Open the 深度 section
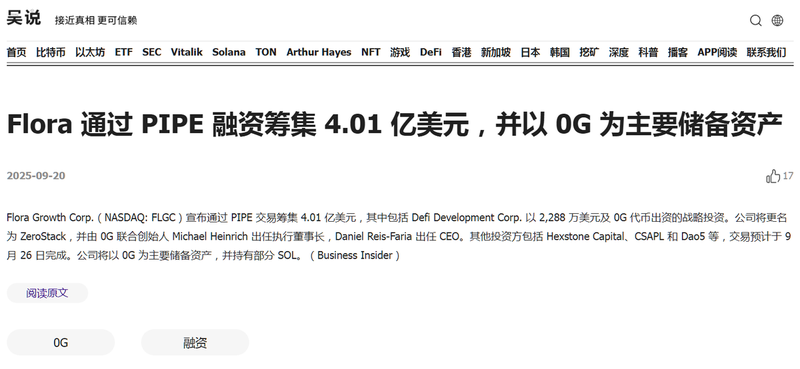The height and width of the screenshot is (369, 800). [619, 52]
